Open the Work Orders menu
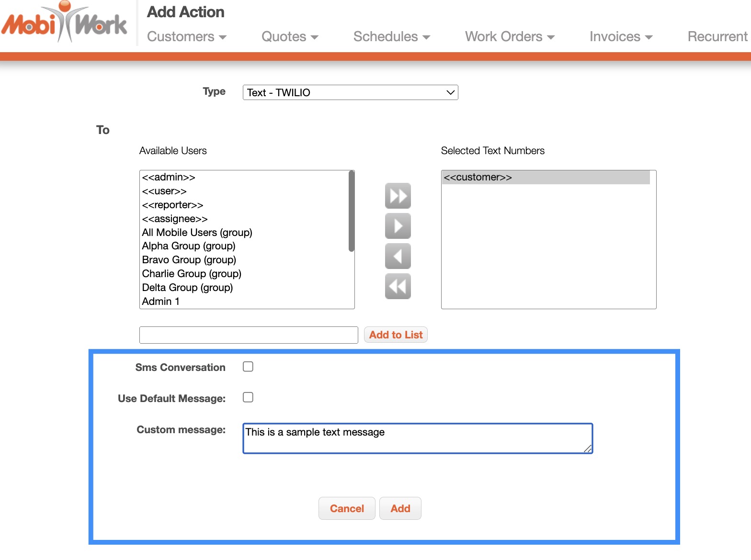751x560 pixels. tap(509, 37)
